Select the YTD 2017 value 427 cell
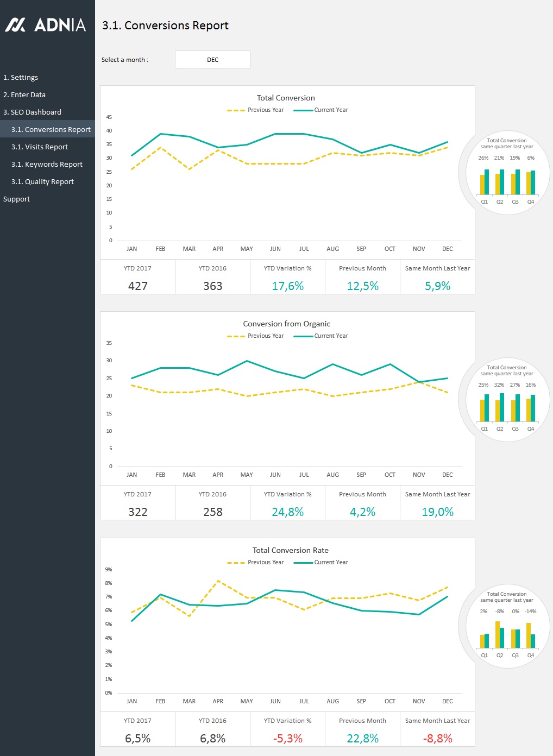Screen dimensions: 553x756 click(x=138, y=286)
